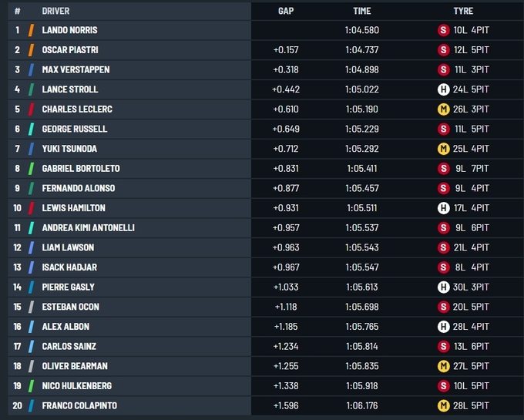Click Nico Hulkenberg's gap value +1.338

click(286, 385)
